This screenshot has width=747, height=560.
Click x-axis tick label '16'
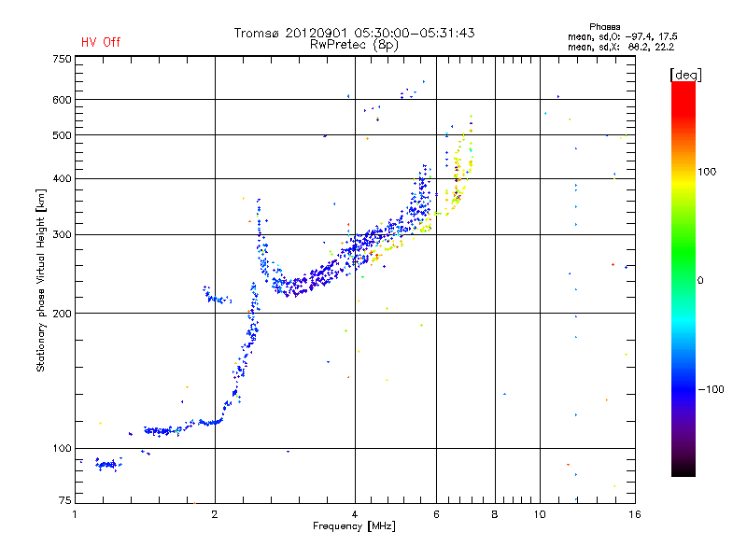635,514
